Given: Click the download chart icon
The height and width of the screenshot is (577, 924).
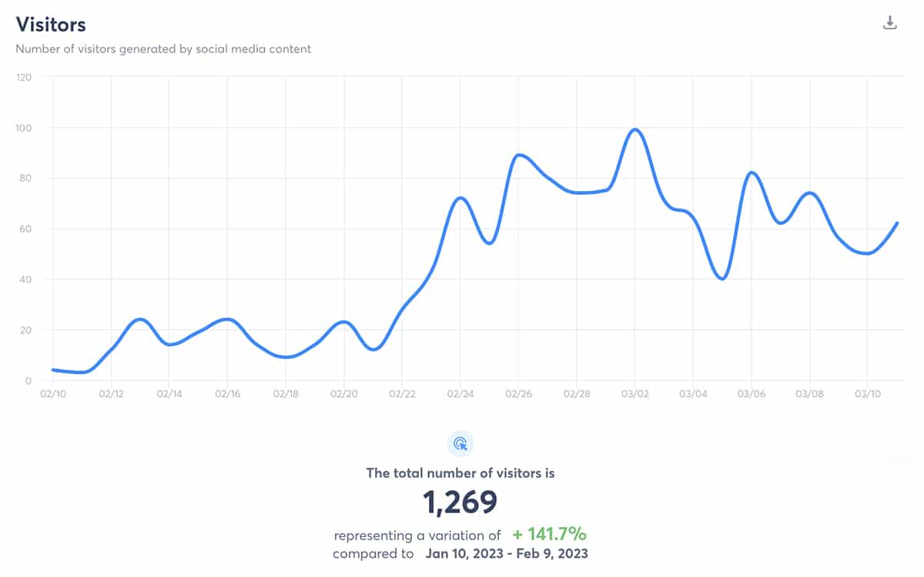Looking at the screenshot, I should pos(889,22).
